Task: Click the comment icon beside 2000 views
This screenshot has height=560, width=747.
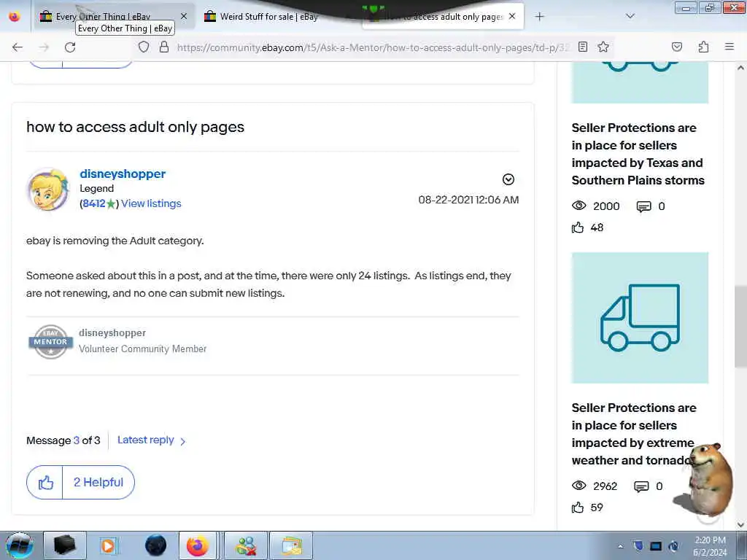Action: pos(643,206)
